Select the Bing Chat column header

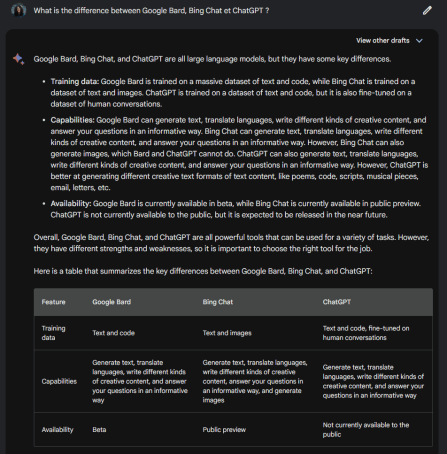pyautogui.click(x=218, y=302)
